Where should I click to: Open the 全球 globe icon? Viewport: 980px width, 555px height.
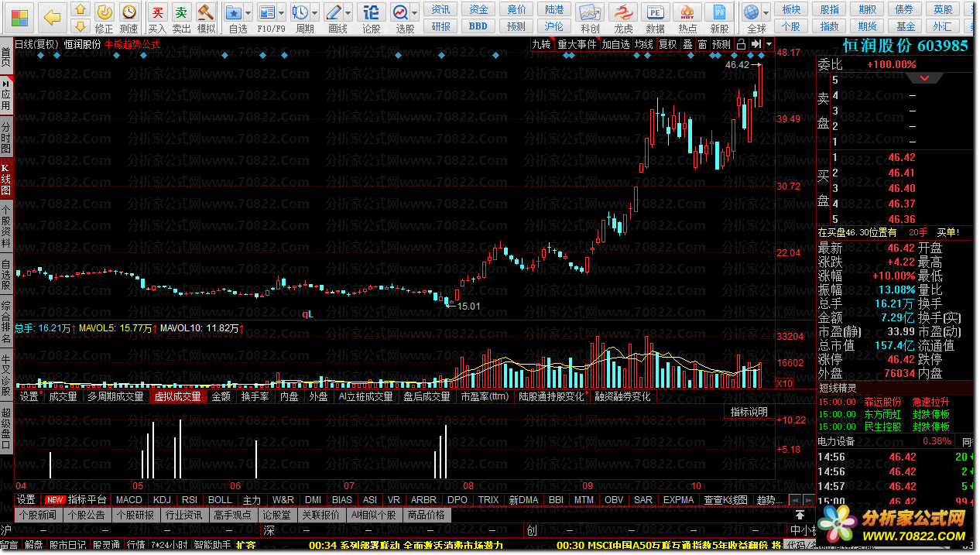[x=751, y=12]
